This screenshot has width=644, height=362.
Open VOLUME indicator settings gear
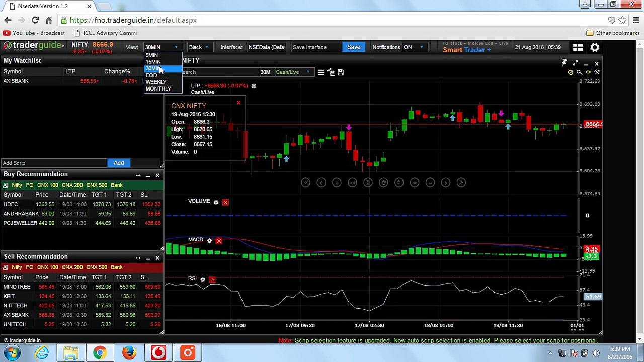tap(216, 202)
